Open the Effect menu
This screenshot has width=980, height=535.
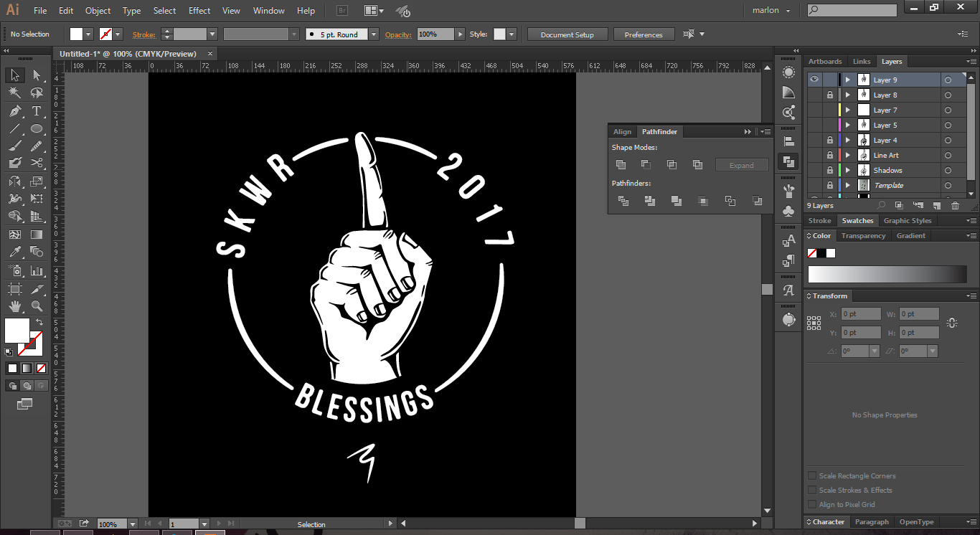pyautogui.click(x=199, y=10)
